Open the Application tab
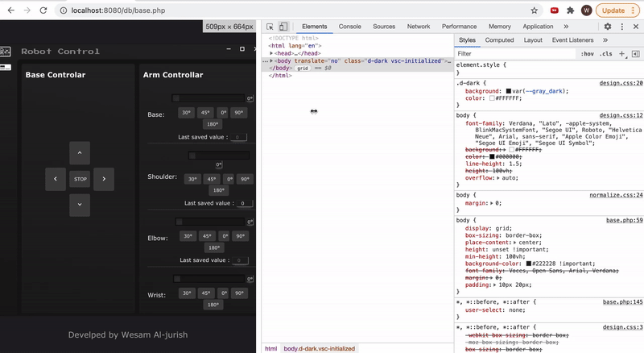This screenshot has width=644, height=353. pyautogui.click(x=538, y=27)
